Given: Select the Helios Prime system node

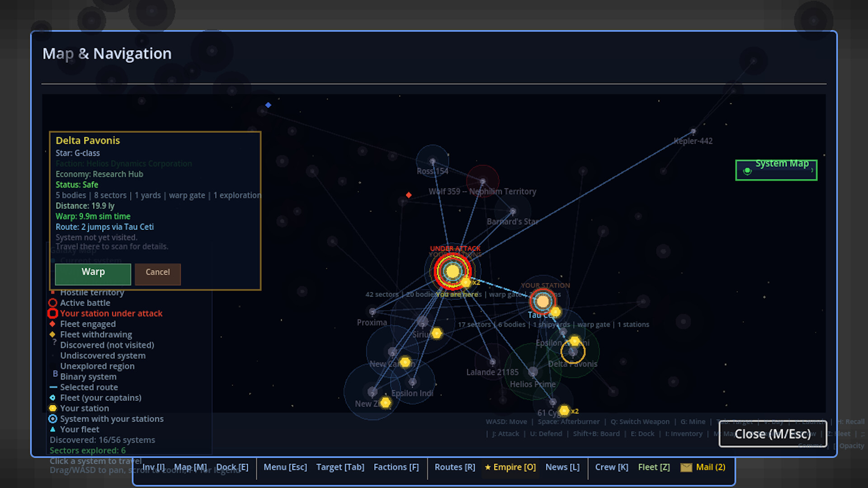Looking at the screenshot, I should (533, 372).
